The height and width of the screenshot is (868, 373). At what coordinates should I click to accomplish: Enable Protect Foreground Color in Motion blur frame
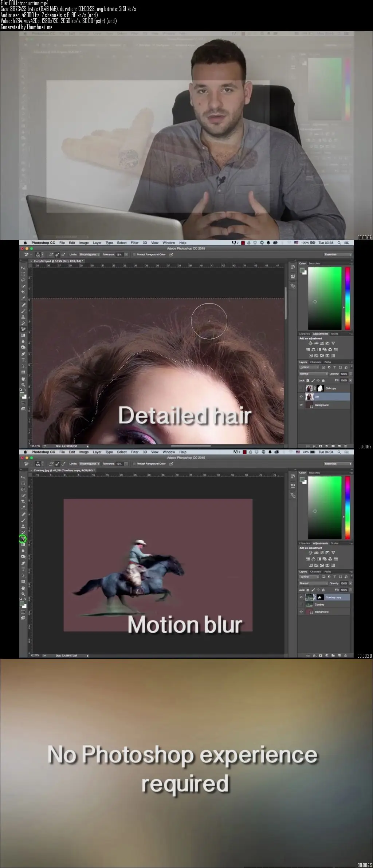pos(134,464)
